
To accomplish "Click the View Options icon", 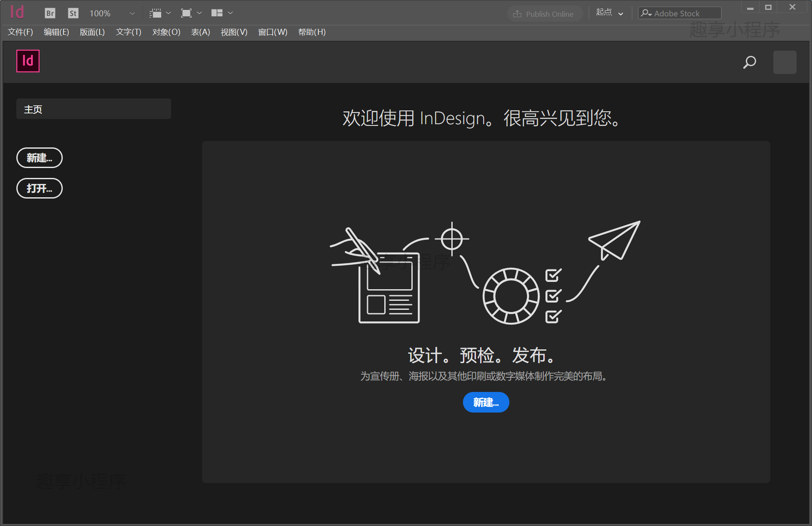I will (156, 13).
